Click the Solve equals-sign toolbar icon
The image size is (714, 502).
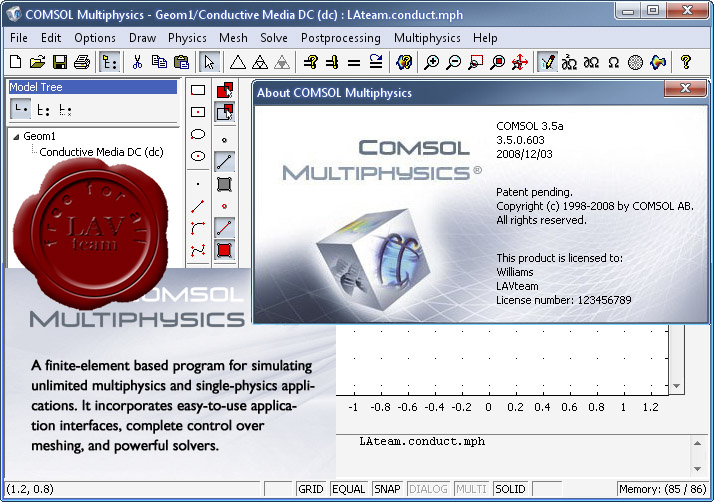point(353,63)
